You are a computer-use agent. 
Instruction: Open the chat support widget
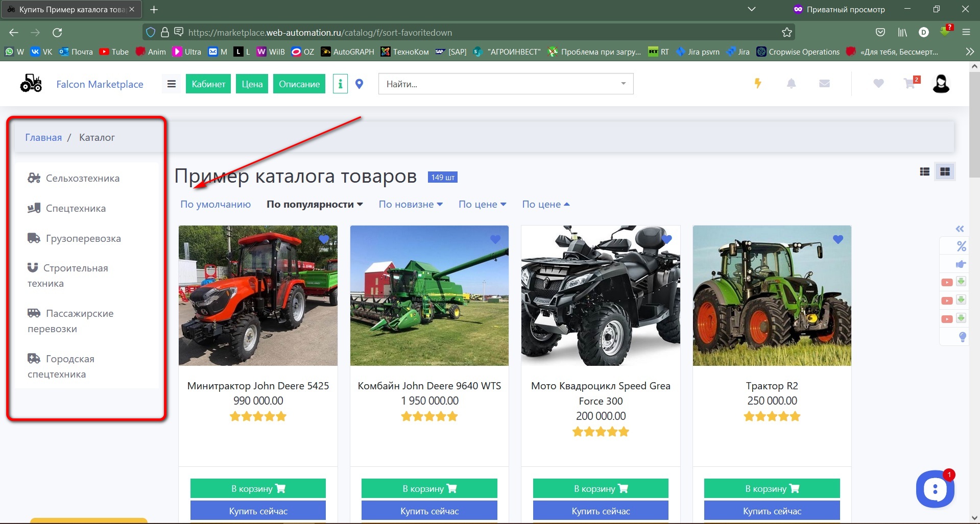point(935,489)
